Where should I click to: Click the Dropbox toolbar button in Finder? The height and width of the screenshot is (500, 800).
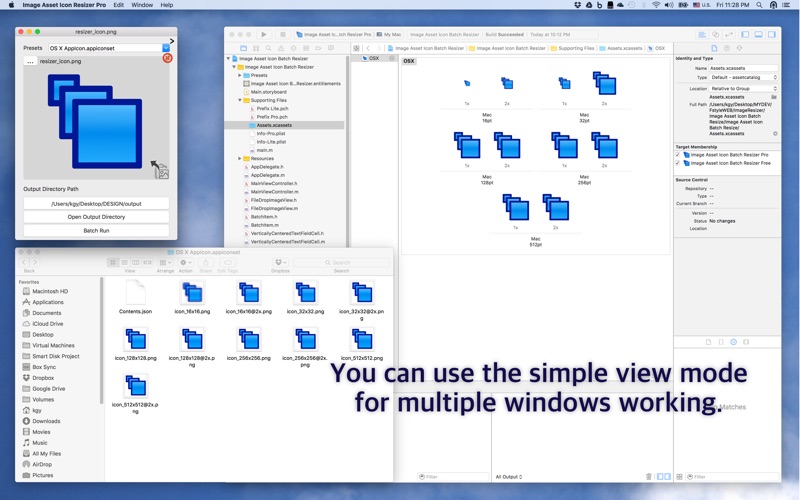280,262
